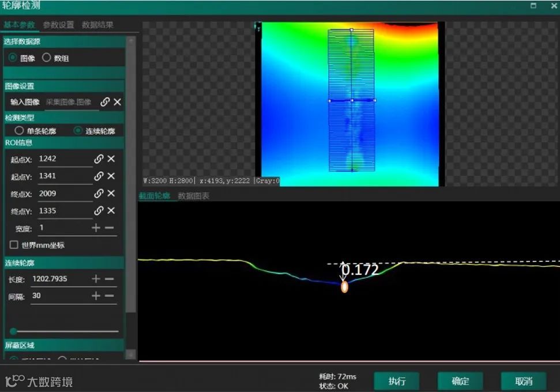The width and height of the screenshot is (560, 392).
Task: Click the 宽度 input field
Action: pos(63,228)
